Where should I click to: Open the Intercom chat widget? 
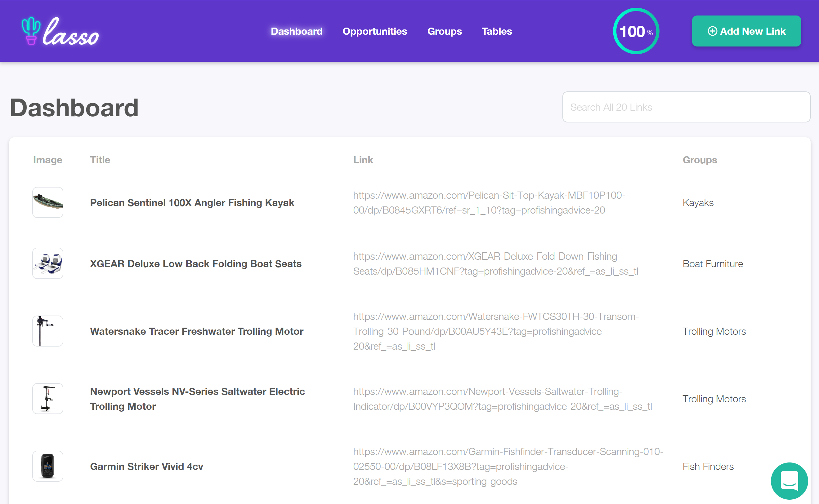pyautogui.click(x=789, y=481)
